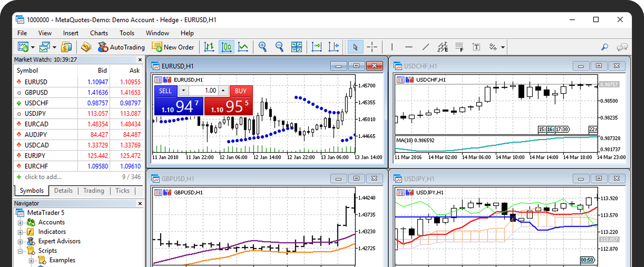Close the Navigator panel

pos(140,203)
